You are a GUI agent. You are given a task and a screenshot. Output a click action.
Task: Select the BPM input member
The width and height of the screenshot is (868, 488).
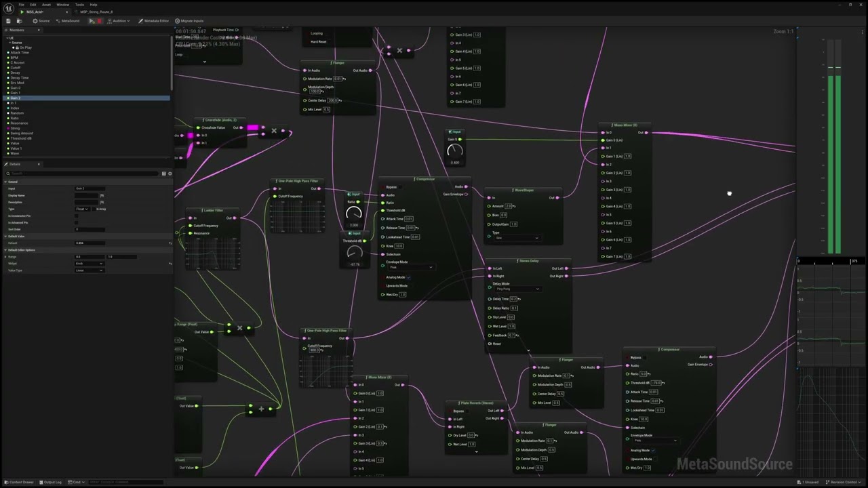14,58
